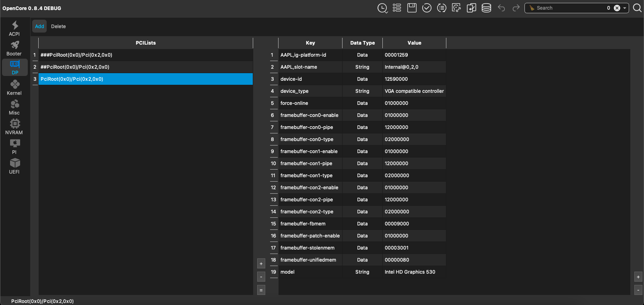Click the magnifying glass search icon

coord(637,8)
